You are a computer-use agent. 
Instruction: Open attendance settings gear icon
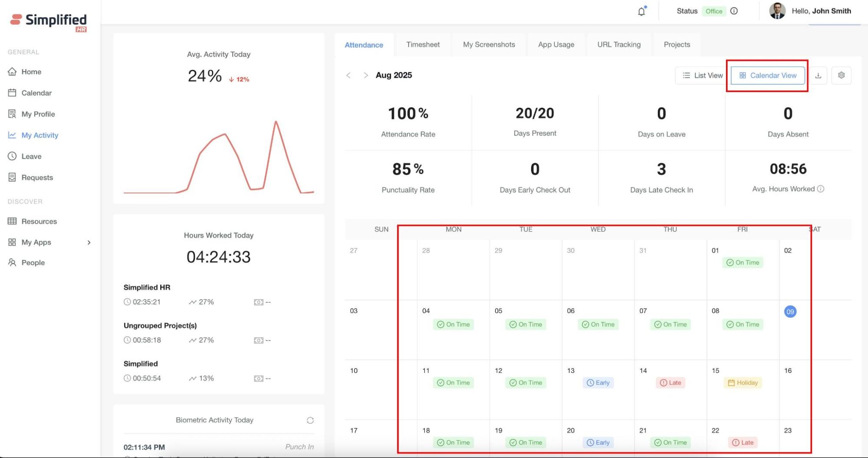click(x=841, y=76)
